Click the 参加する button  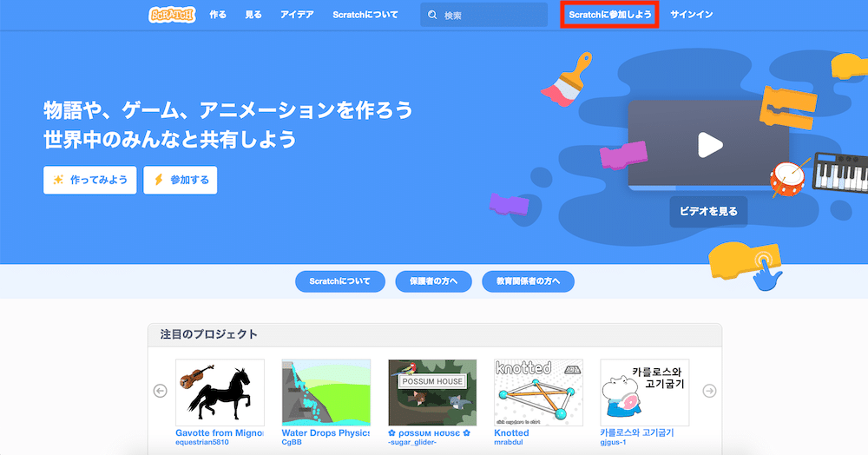[181, 180]
